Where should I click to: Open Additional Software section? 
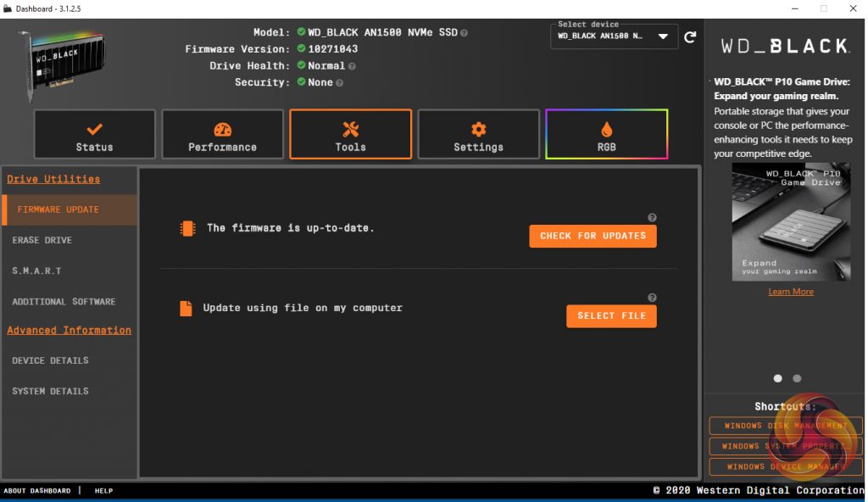point(64,301)
